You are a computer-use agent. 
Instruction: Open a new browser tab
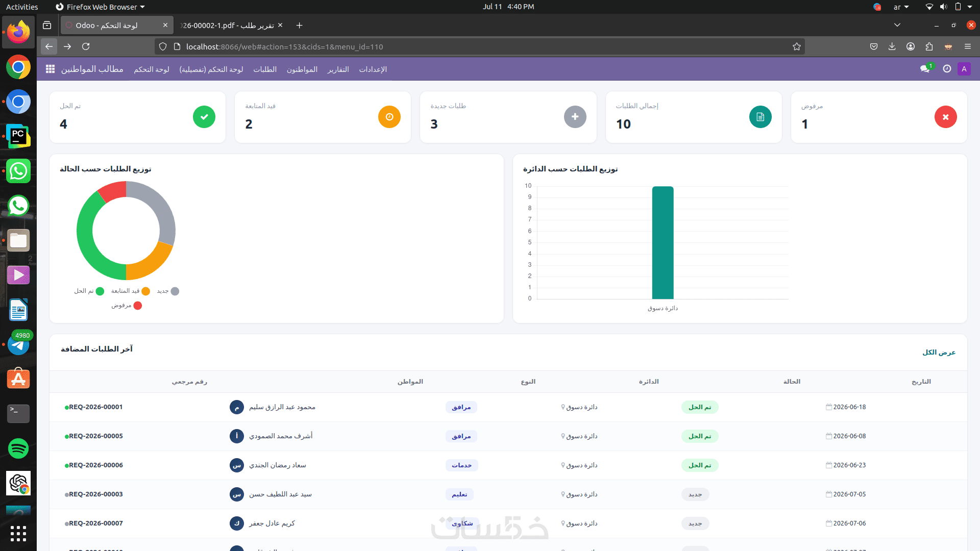pyautogui.click(x=300, y=25)
